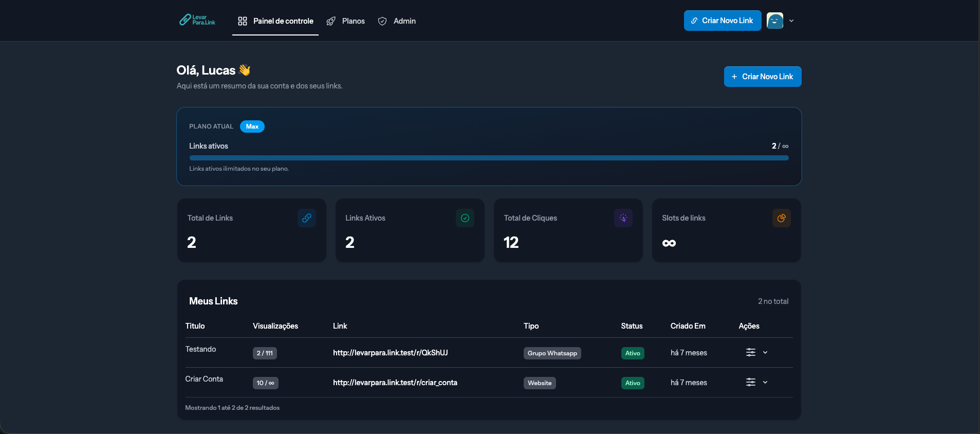Screen dimensions: 980x434
Task: Click the Total de Cliques value 12
Action: click(511, 242)
